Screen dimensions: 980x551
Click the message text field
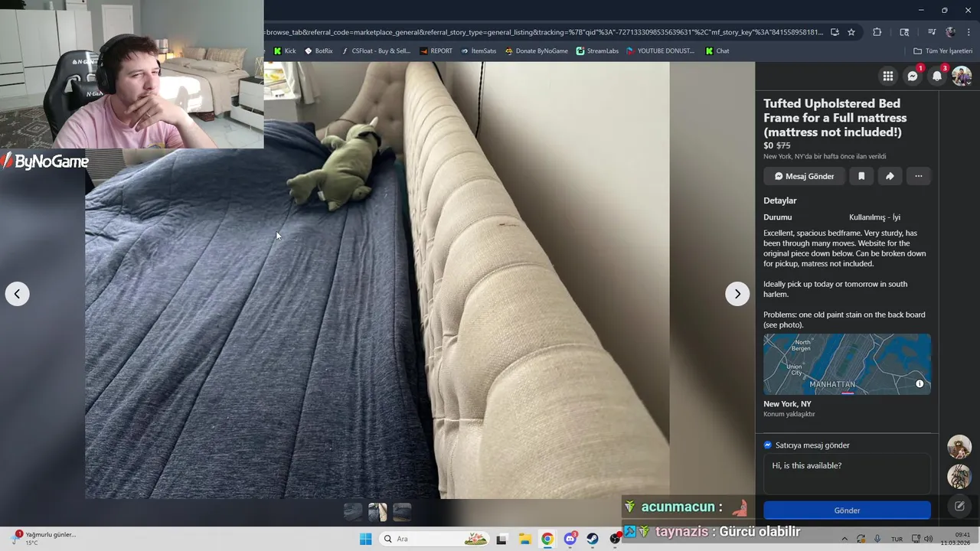pyautogui.click(x=847, y=474)
